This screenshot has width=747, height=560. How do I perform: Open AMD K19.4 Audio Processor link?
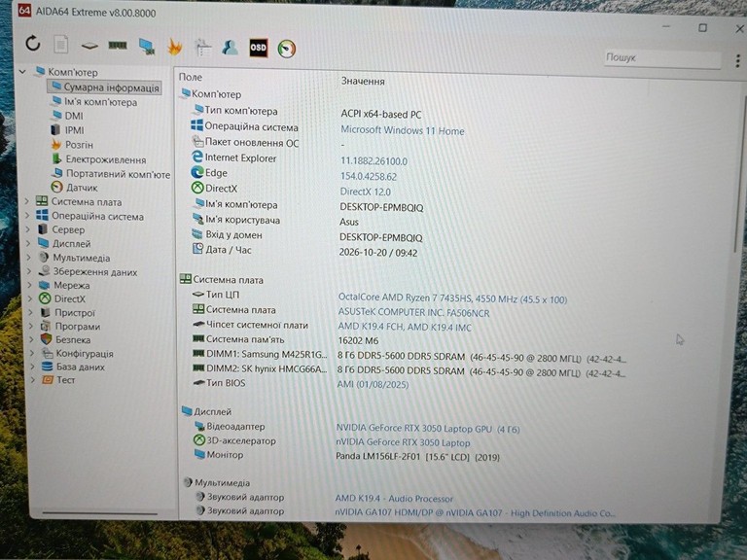click(394, 499)
